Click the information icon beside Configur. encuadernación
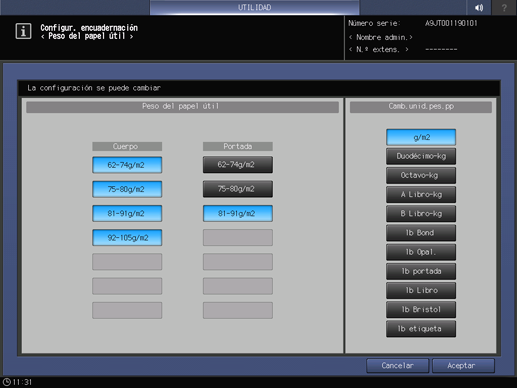 23,31
